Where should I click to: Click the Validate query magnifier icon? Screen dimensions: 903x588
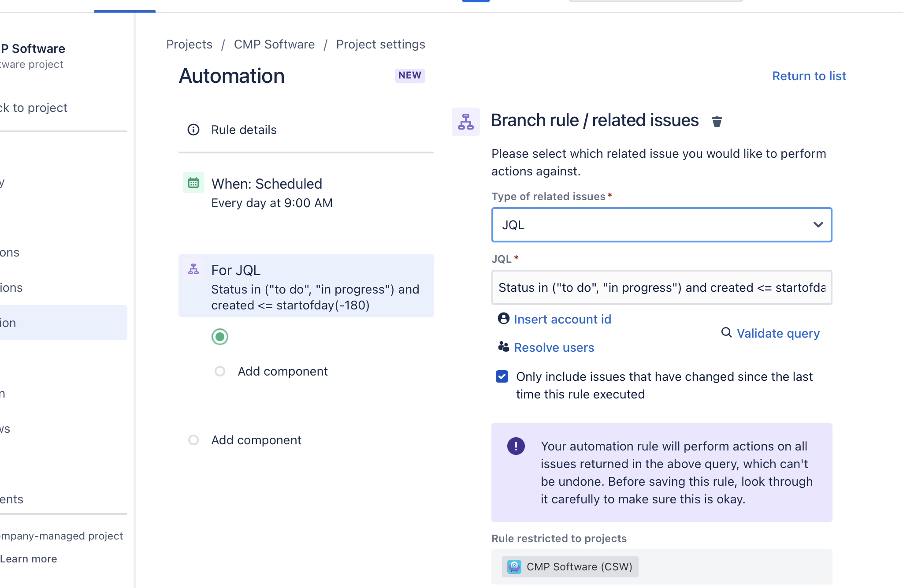point(726,332)
